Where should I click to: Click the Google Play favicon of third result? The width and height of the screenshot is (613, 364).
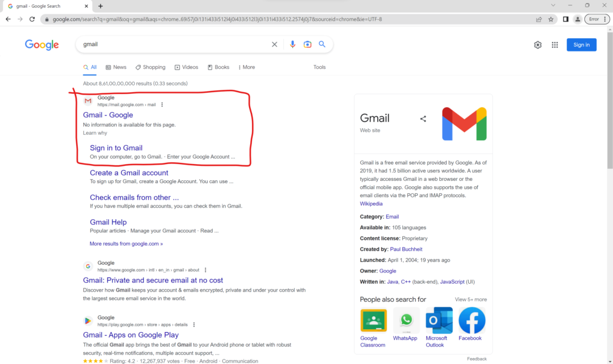88,321
